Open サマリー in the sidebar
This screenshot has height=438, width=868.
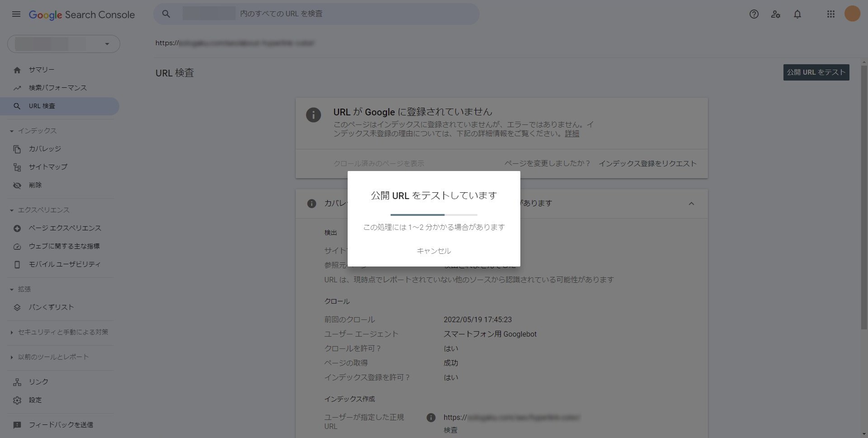pos(42,70)
